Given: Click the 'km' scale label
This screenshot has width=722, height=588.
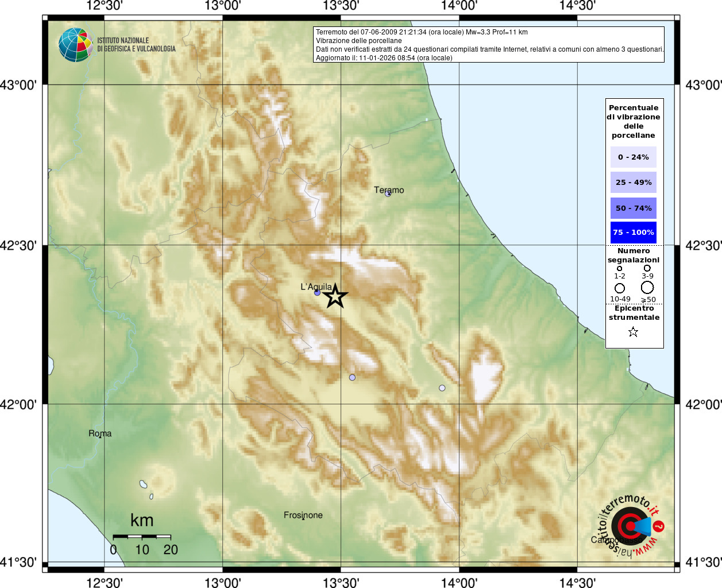Looking at the screenshot, I should pos(142,520).
